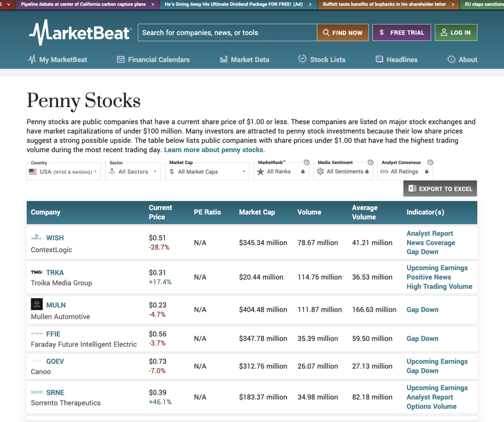Open the Financial Calendars menu

[153, 59]
